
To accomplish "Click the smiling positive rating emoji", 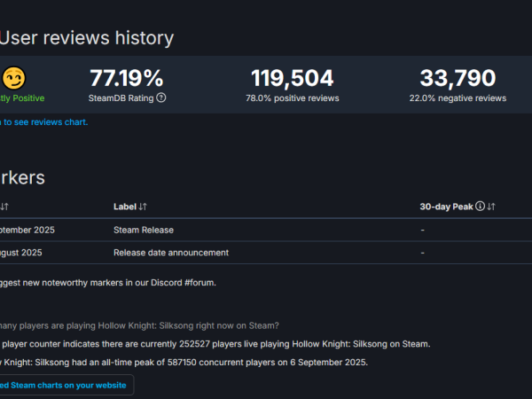I will (x=13, y=78).
